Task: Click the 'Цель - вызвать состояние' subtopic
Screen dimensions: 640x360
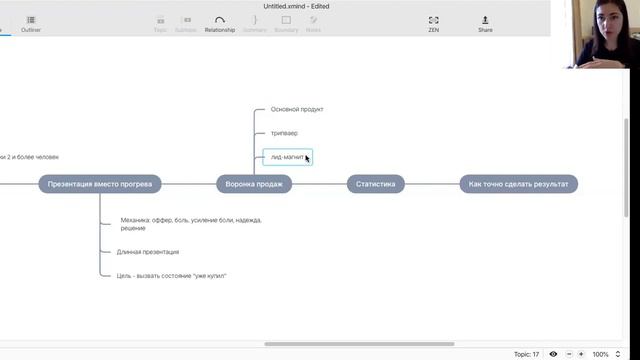Action: point(171,276)
